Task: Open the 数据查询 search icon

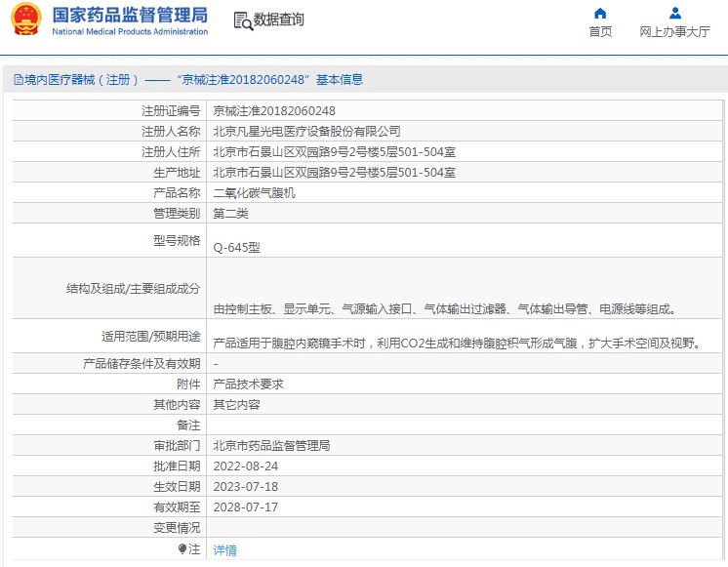Action: click(243, 21)
